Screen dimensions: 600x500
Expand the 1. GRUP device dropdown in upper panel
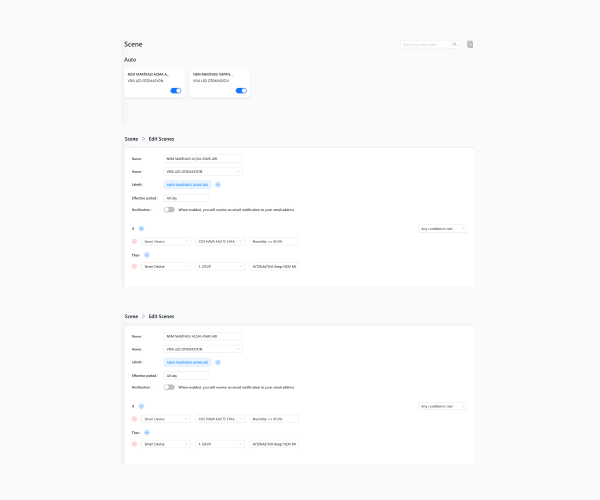pos(220,266)
